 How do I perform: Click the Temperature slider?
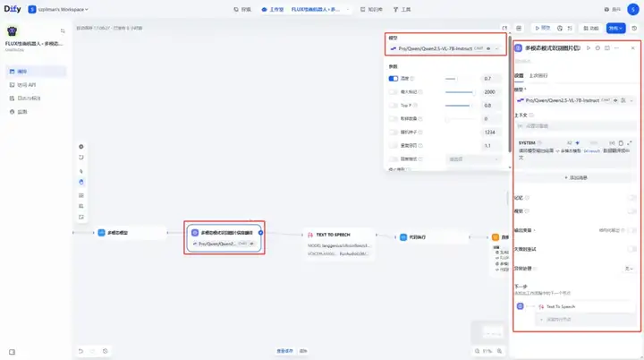pos(460,78)
